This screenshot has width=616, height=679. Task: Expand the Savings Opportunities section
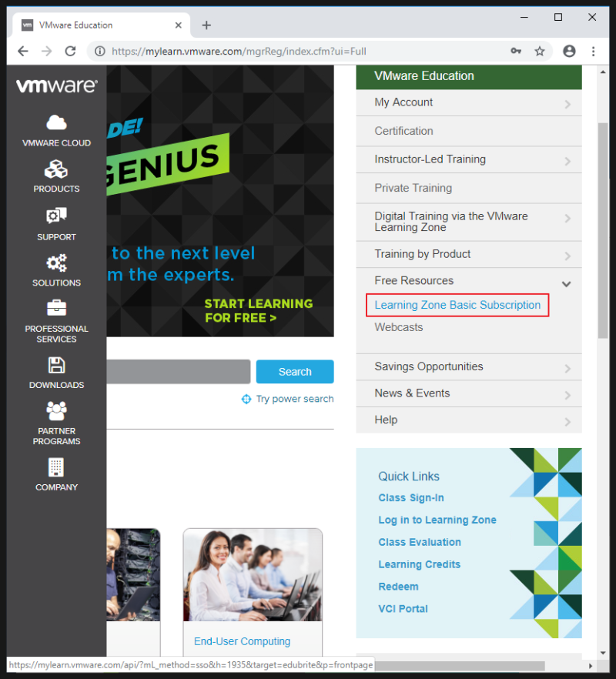tap(567, 366)
